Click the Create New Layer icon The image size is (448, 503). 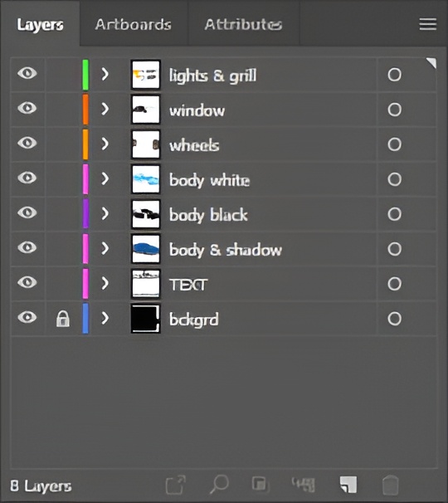348,485
